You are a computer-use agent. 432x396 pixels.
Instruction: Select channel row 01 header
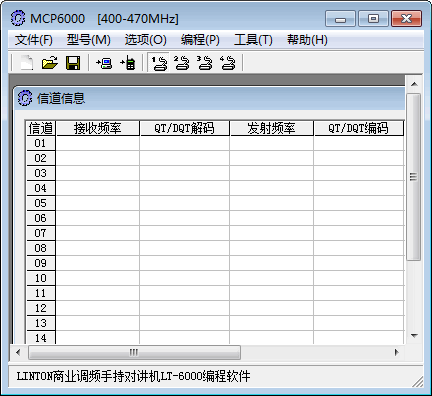click(41, 143)
